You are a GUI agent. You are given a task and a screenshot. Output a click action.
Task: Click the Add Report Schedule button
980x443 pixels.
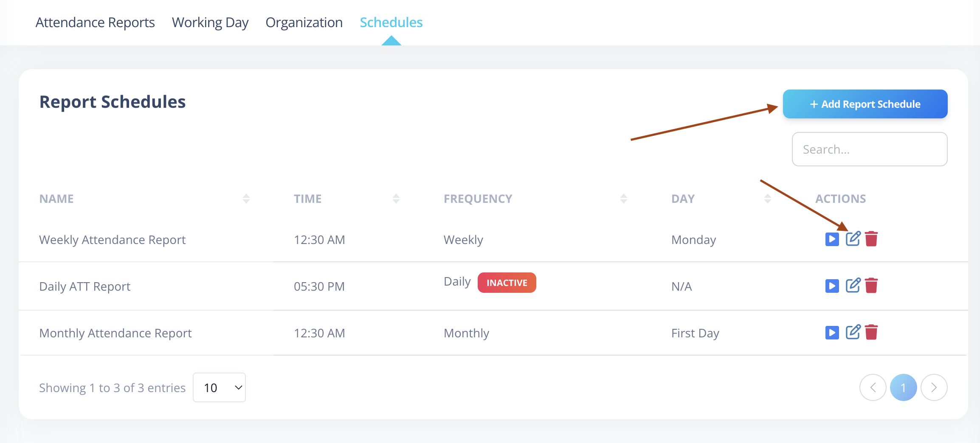pyautogui.click(x=865, y=104)
